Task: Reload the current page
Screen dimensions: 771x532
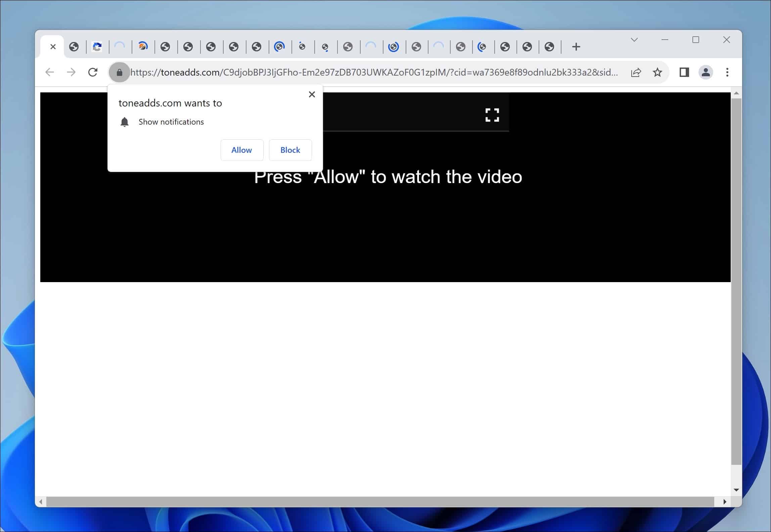Action: [93, 72]
